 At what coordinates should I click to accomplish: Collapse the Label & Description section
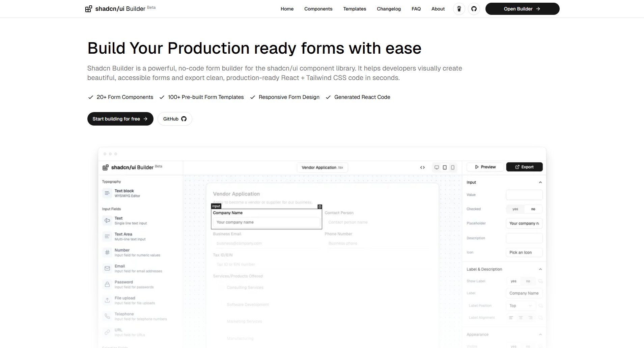[540, 269]
